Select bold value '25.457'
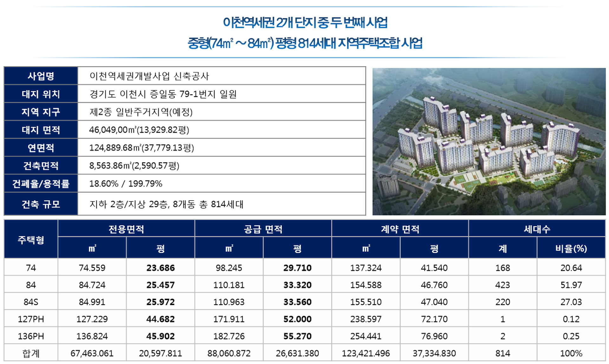 pos(160,285)
